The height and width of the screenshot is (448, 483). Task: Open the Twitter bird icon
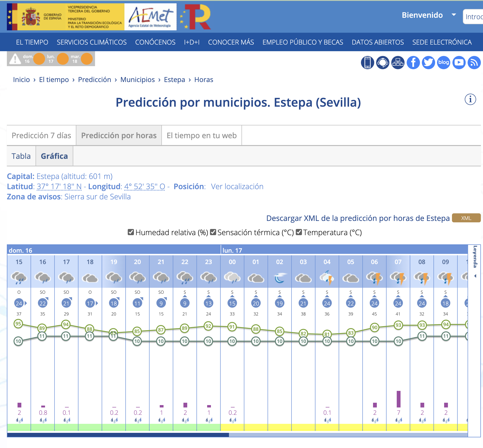coord(428,63)
